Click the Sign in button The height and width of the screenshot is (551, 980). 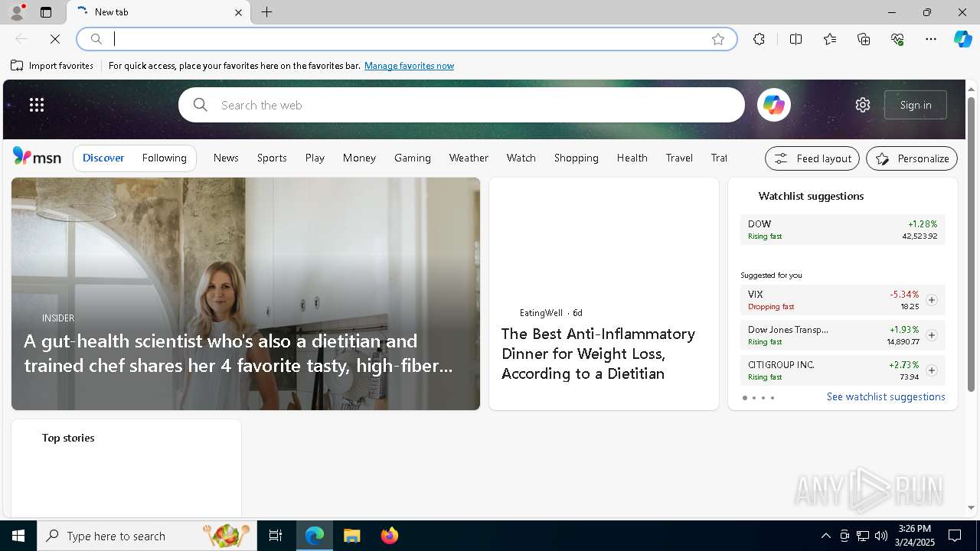(916, 105)
